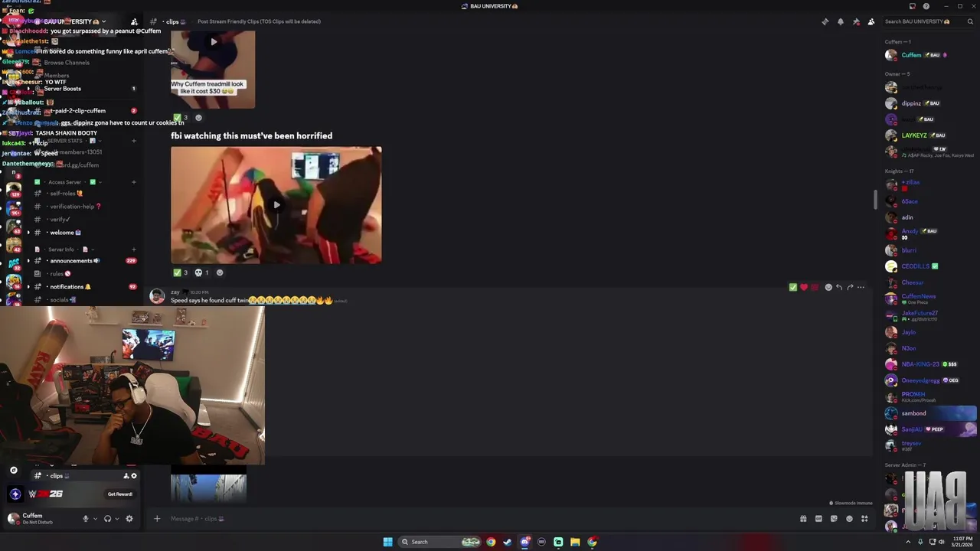Reply to zay's message
980x551 pixels.
(839, 287)
